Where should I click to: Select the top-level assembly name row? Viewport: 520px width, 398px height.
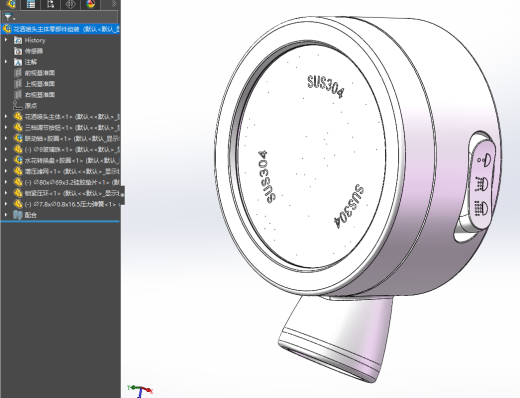click(x=61, y=29)
